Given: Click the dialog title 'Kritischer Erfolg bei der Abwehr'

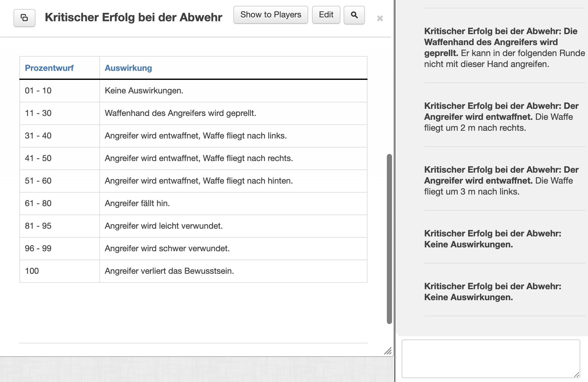Looking at the screenshot, I should (x=133, y=17).
